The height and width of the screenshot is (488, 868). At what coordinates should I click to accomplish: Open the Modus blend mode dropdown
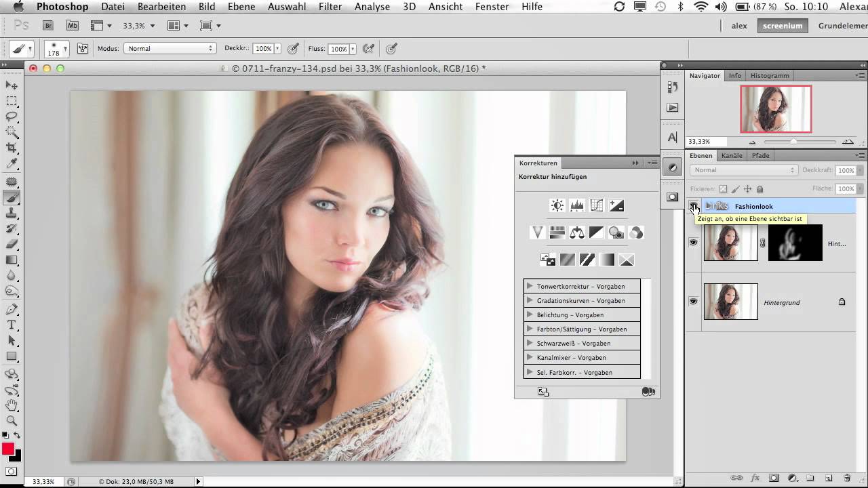pos(170,49)
